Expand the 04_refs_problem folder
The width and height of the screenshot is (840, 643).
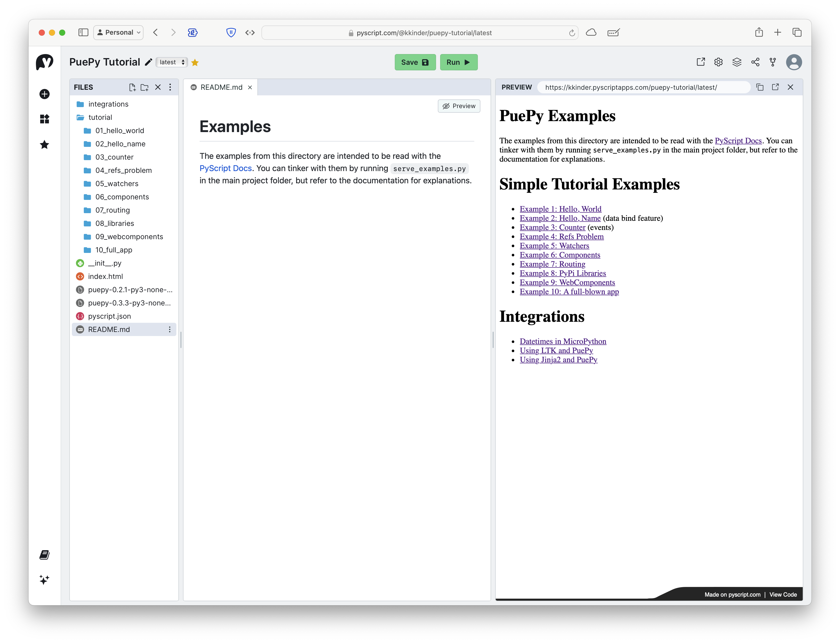point(124,170)
